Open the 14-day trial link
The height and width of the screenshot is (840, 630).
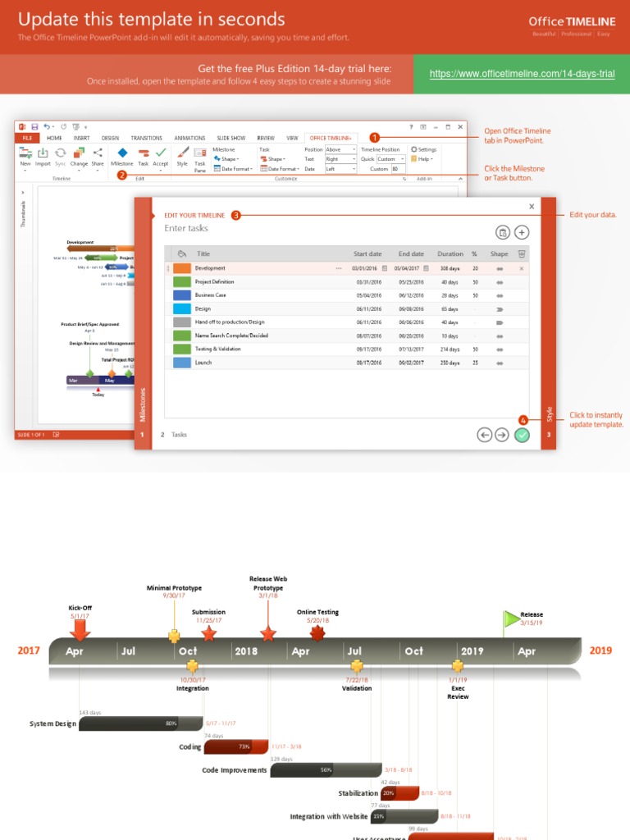pos(522,74)
